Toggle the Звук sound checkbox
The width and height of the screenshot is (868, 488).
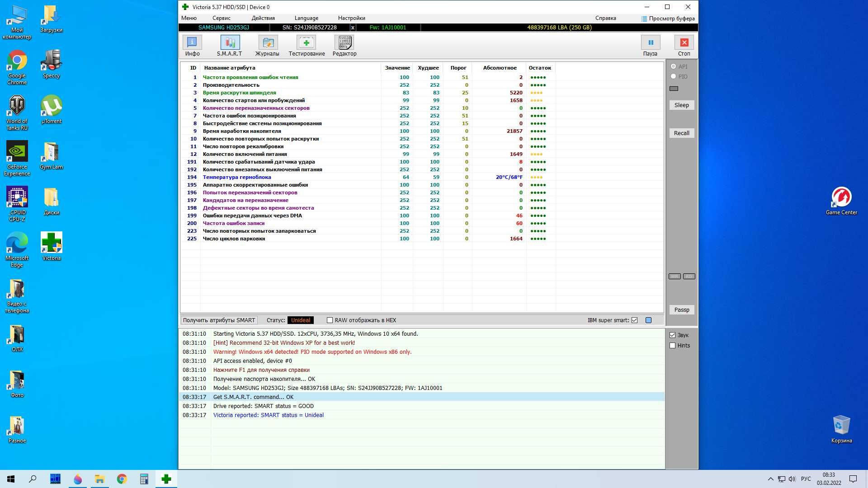(673, 335)
